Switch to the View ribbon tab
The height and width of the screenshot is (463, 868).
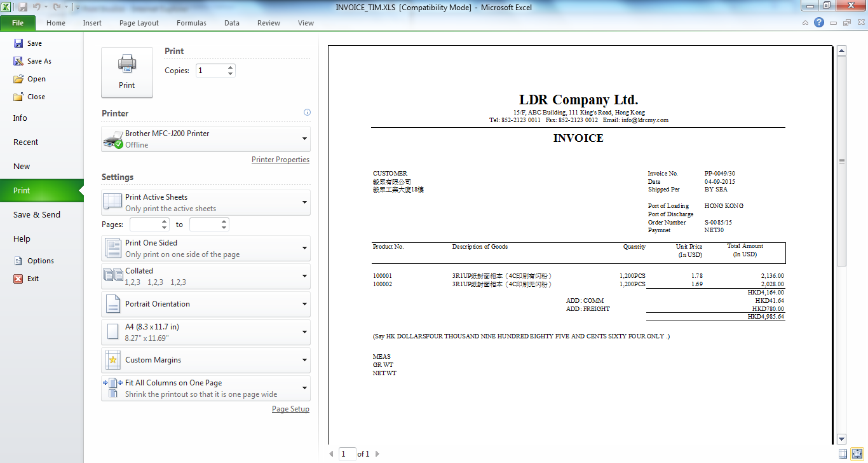pyautogui.click(x=306, y=23)
